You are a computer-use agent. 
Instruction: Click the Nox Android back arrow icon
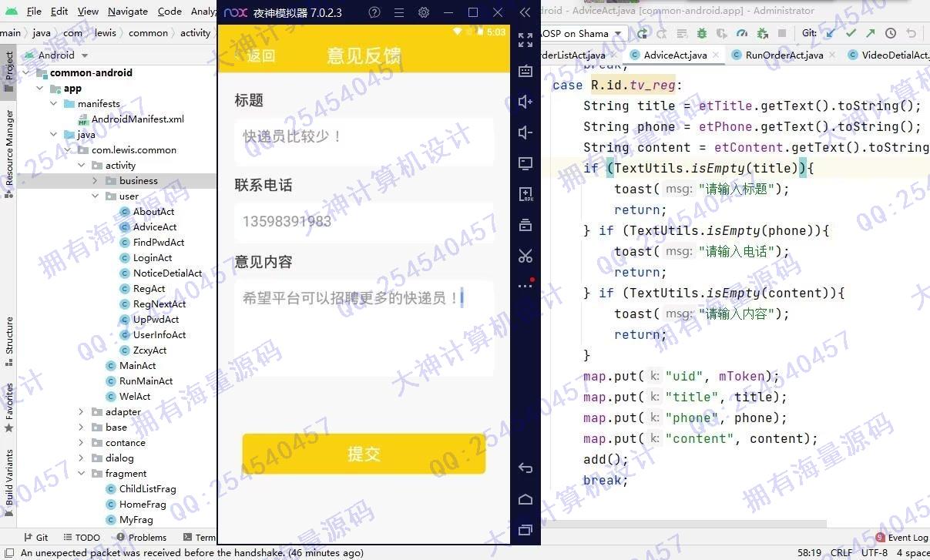tap(525, 468)
